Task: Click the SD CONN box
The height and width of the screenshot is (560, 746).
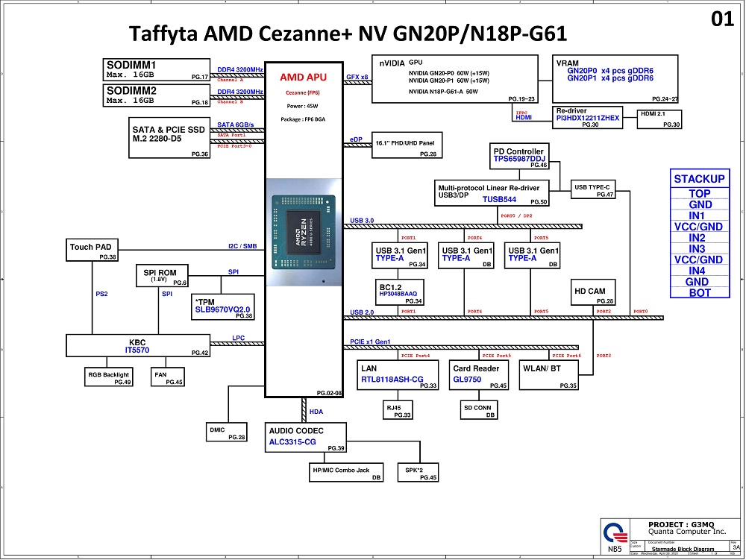Action: 479,410
